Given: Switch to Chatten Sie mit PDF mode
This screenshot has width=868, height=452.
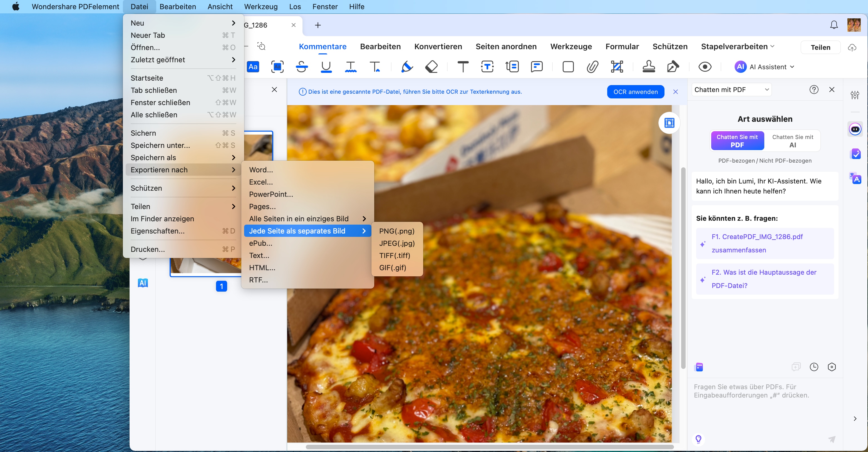Looking at the screenshot, I should click(737, 141).
